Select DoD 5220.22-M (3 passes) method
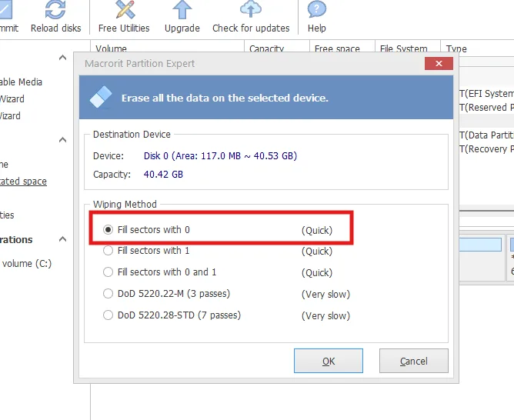Screen dimensions: 514x420 tap(108, 294)
